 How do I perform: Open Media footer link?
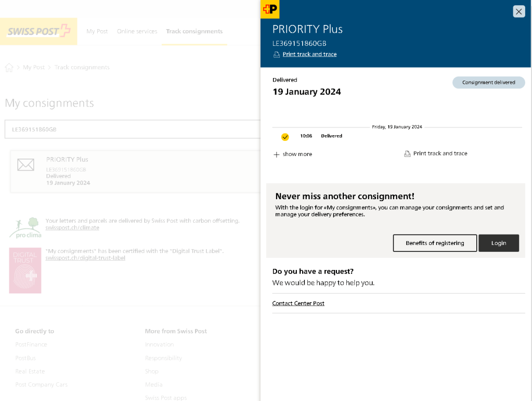tap(154, 384)
